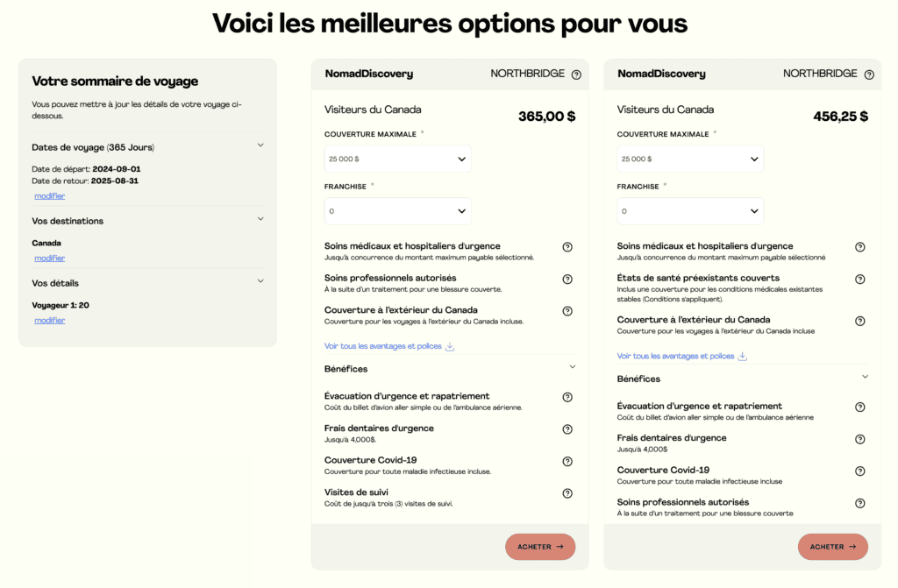Collapse Bénéfices section in the first plan
Image resolution: width=898 pixels, height=588 pixels.
(x=573, y=367)
